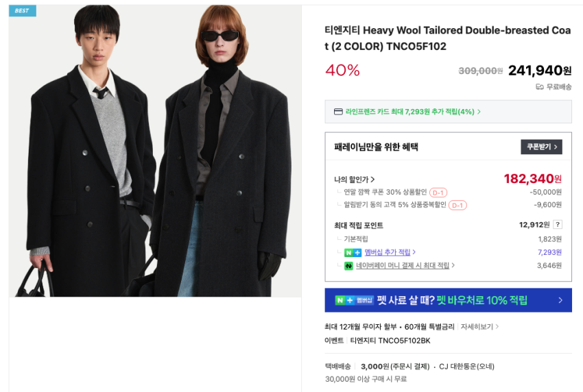Click the free shipping truck icon
Viewport: 583px width, 392px height.
click(540, 87)
